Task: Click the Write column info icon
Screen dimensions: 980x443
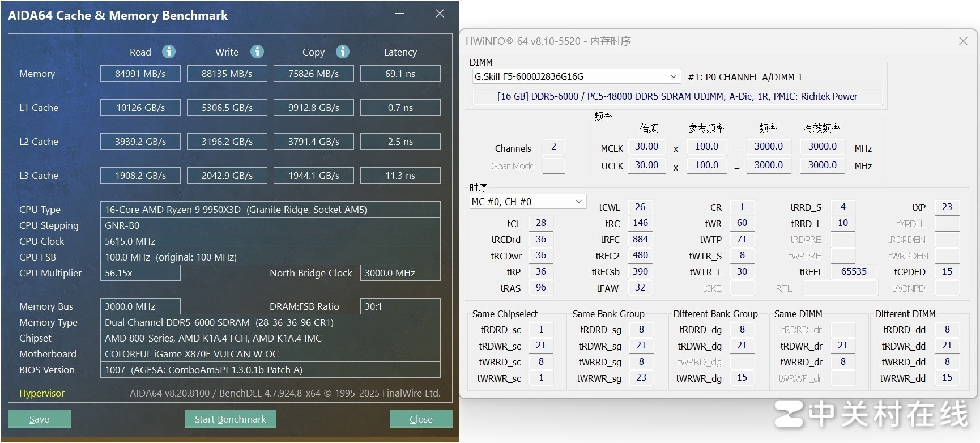Action: click(x=257, y=52)
